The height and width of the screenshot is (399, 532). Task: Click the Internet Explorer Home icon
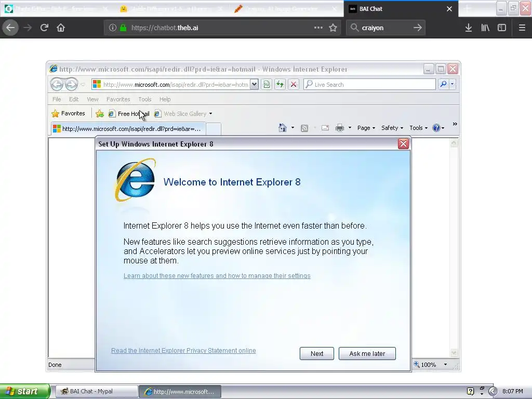pos(282,128)
